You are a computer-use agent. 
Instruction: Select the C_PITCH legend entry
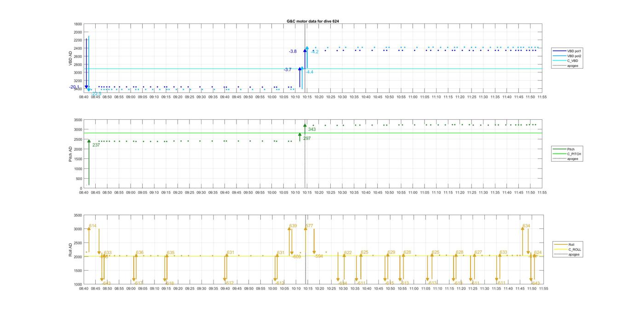pos(567,154)
